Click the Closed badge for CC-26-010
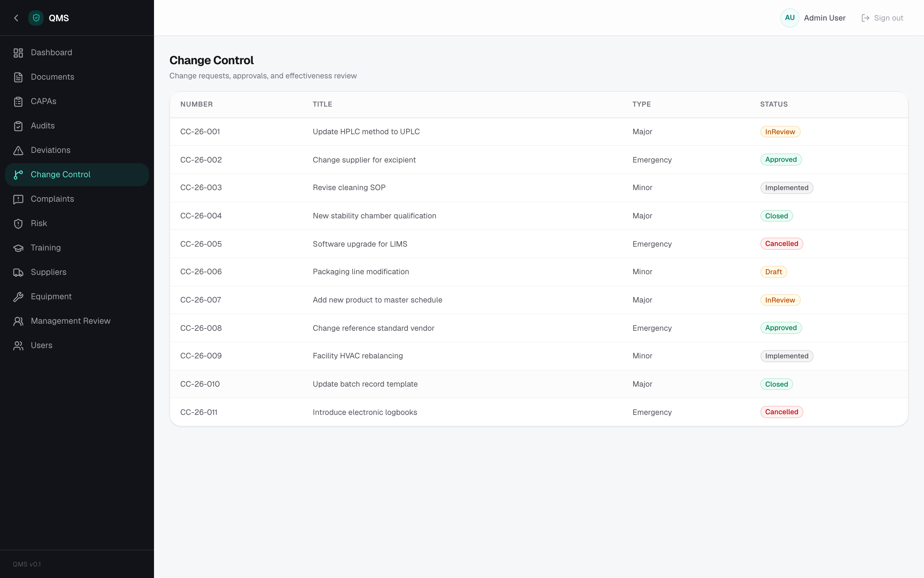The height and width of the screenshot is (578, 924). (x=776, y=384)
